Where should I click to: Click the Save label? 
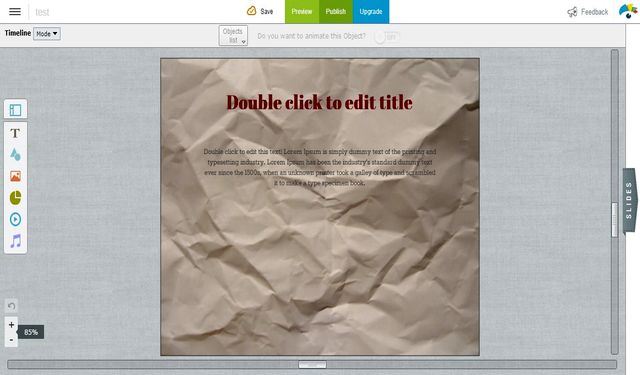tap(267, 11)
